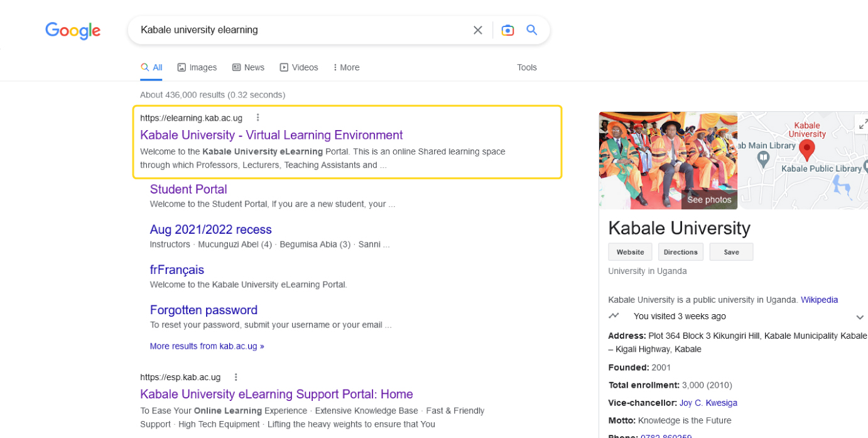Screen dimensions: 868x438
Task: Click the magnifying glass search button
Action: (x=532, y=30)
